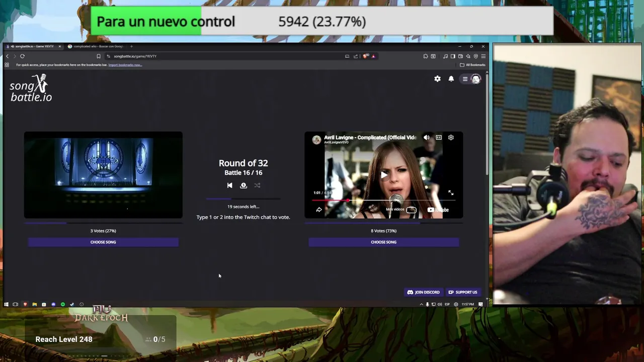Image resolution: width=644 pixels, height=362 pixels.
Task: Click the Complicated video title
Action: (370, 137)
